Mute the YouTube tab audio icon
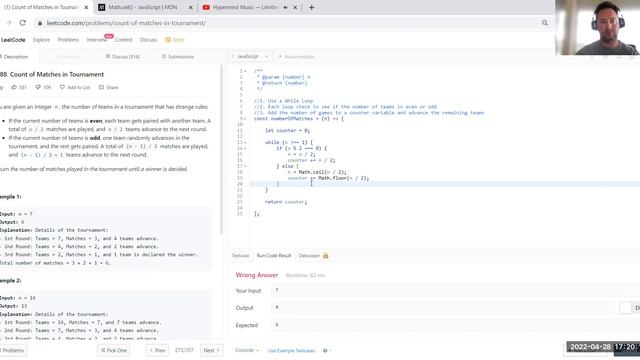 tap(285, 7)
